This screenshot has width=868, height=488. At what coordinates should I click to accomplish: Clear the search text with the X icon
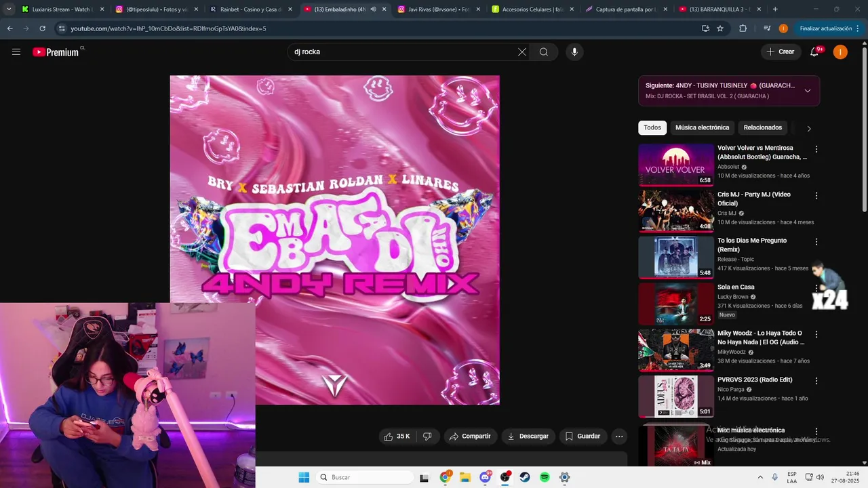click(x=522, y=52)
